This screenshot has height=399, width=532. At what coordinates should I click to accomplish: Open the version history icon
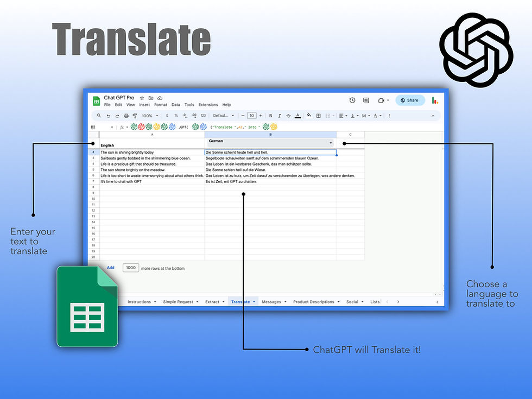[x=352, y=100]
